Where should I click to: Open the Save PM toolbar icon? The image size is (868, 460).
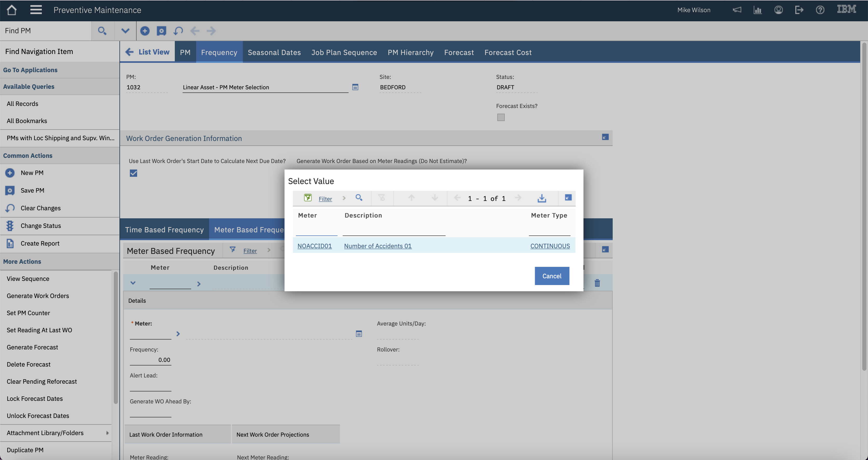(x=161, y=31)
